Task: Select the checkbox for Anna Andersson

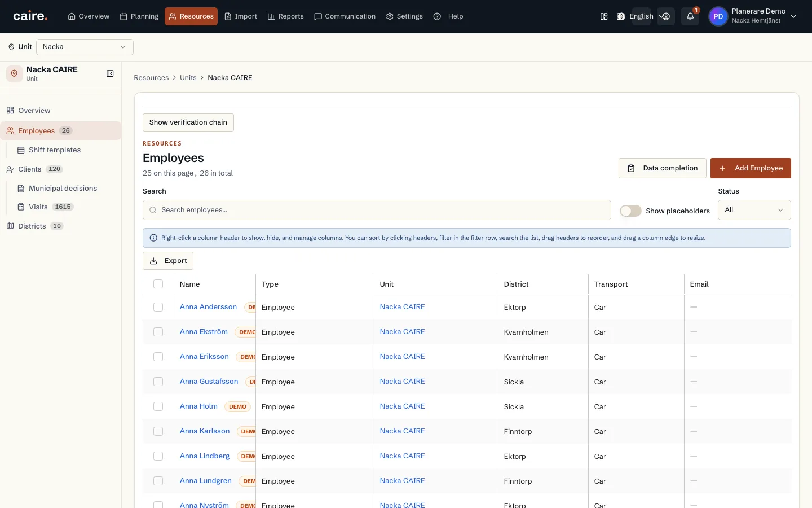Action: coord(158,307)
